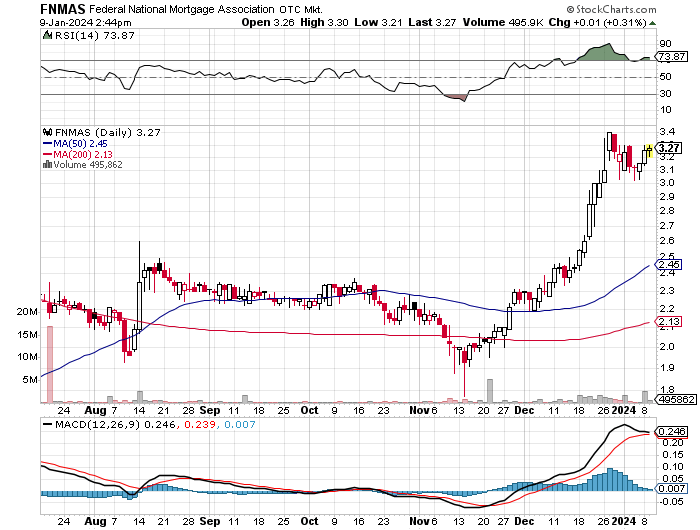
Task: Click the Dec label on price chart axis
Action: point(524,410)
